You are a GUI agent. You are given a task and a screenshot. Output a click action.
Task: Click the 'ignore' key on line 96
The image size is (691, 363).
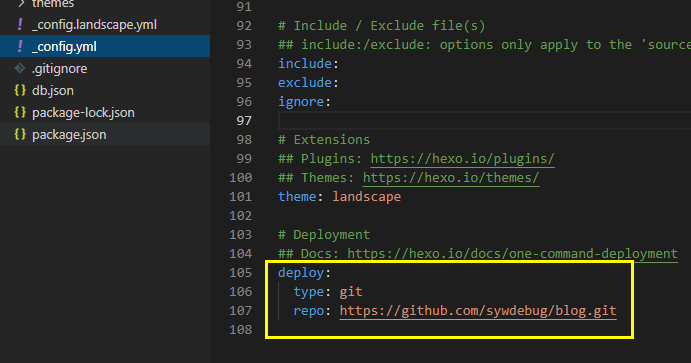pos(301,102)
